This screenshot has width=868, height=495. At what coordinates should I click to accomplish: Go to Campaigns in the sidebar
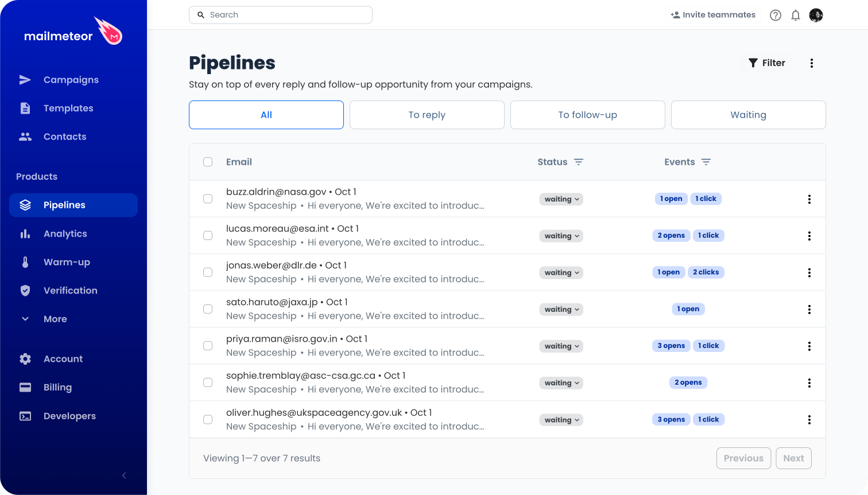[x=73, y=80]
